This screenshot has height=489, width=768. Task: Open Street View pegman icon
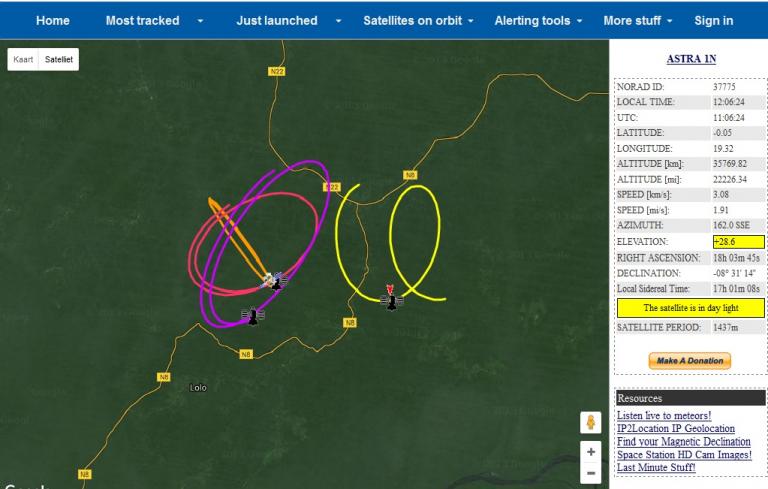click(591, 422)
